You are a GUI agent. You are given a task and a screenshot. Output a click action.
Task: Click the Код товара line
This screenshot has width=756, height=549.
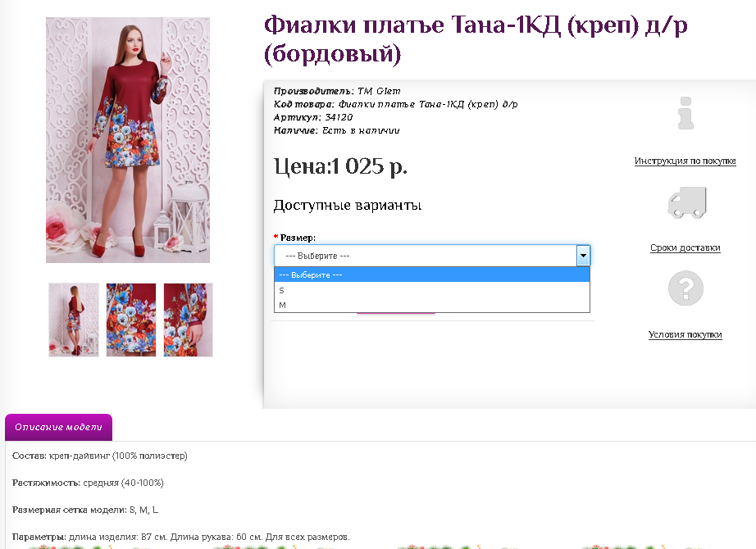click(x=395, y=104)
